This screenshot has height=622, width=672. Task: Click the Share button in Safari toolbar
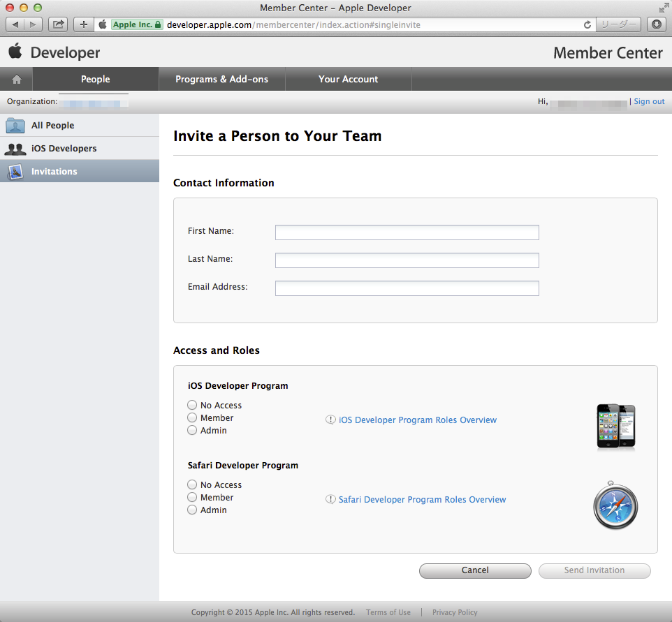tap(58, 24)
